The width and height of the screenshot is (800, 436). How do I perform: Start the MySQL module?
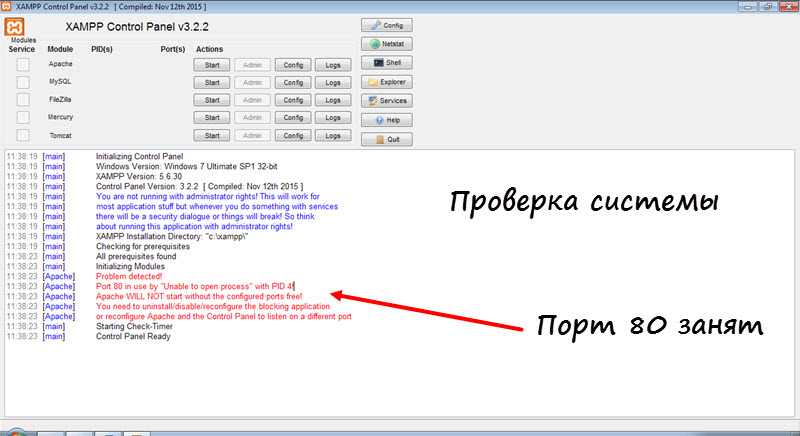tap(212, 82)
